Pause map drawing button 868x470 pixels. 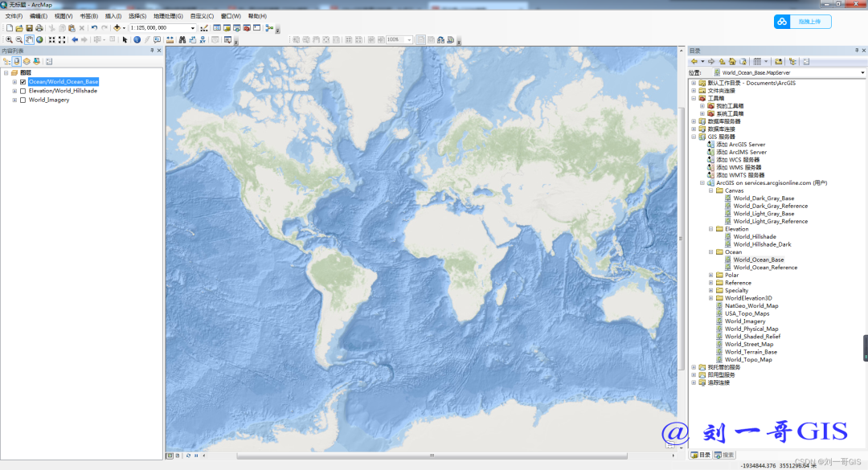[196, 456]
